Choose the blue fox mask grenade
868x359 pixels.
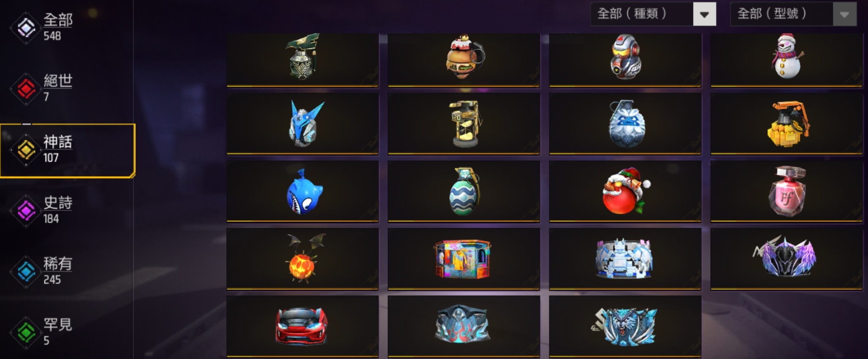pos(303,124)
